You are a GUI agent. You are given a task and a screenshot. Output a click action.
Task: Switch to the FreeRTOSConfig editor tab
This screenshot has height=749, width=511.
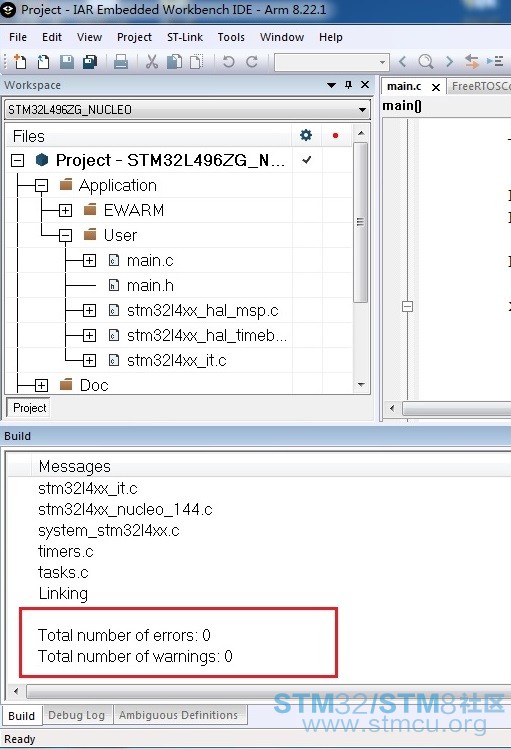(x=479, y=86)
